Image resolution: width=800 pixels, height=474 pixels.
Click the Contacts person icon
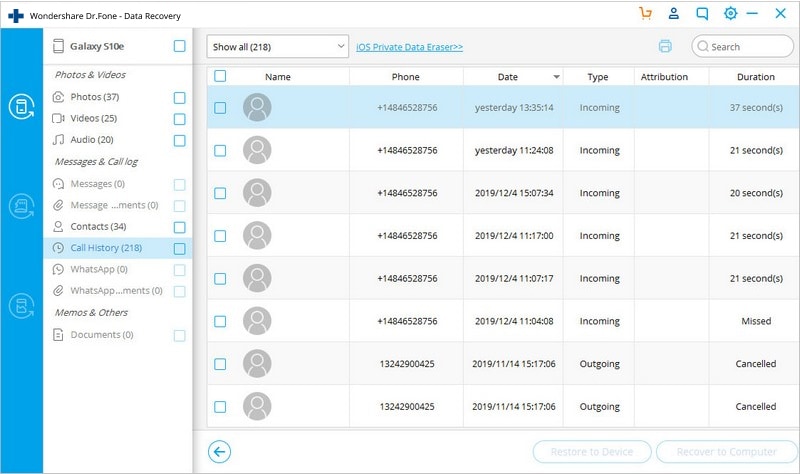tap(58, 227)
